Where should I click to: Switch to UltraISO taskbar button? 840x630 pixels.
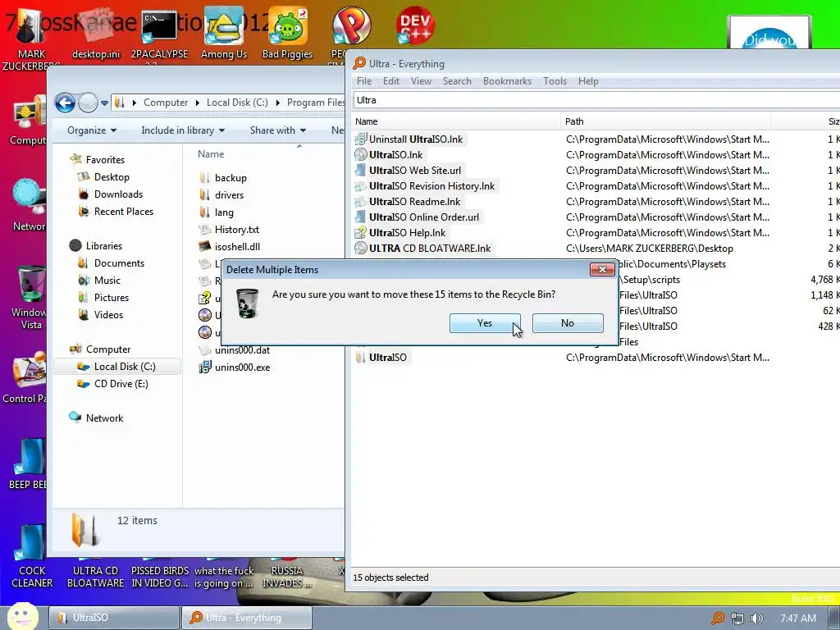coord(114,618)
